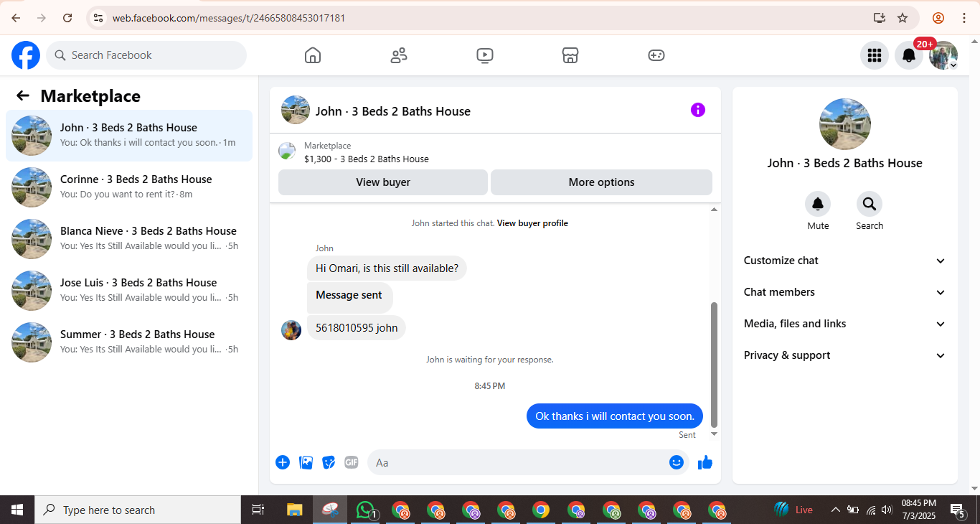
Task: Open the GIF picker icon
Action: click(351, 462)
